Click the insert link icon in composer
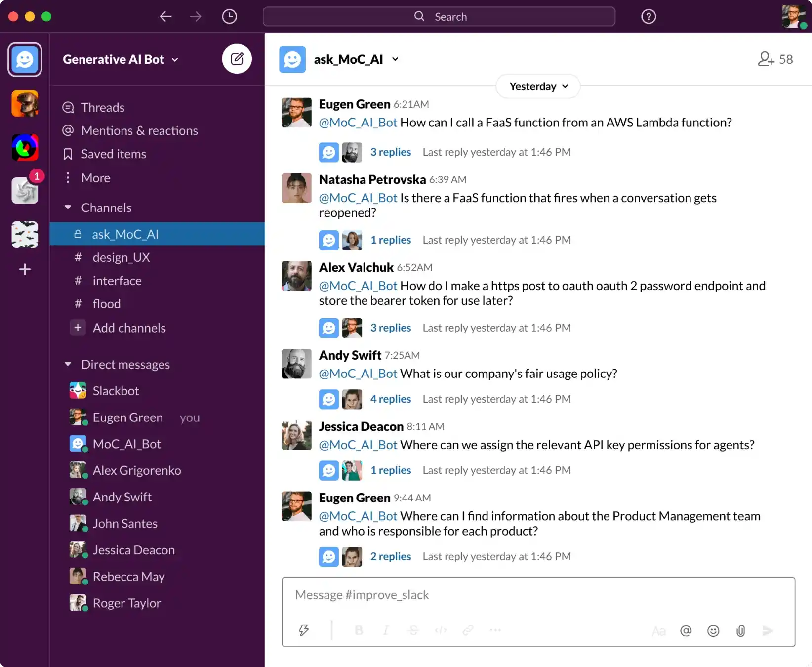The width and height of the screenshot is (812, 667). point(468,630)
